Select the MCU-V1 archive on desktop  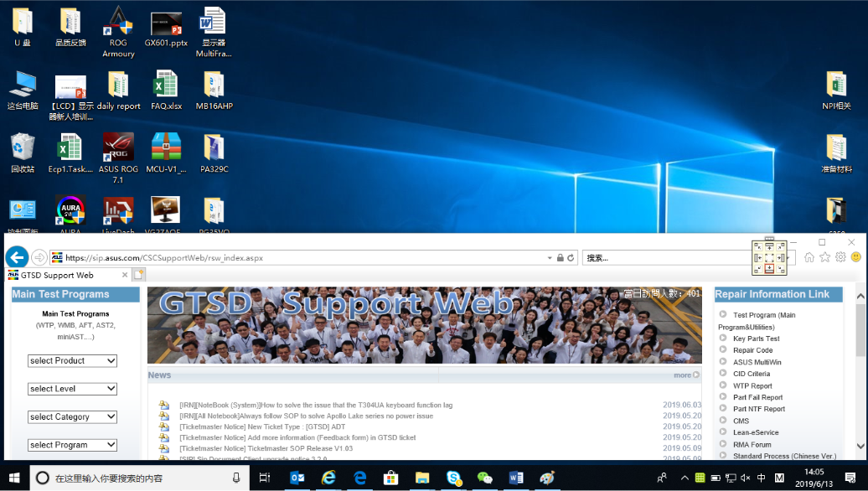point(166,153)
